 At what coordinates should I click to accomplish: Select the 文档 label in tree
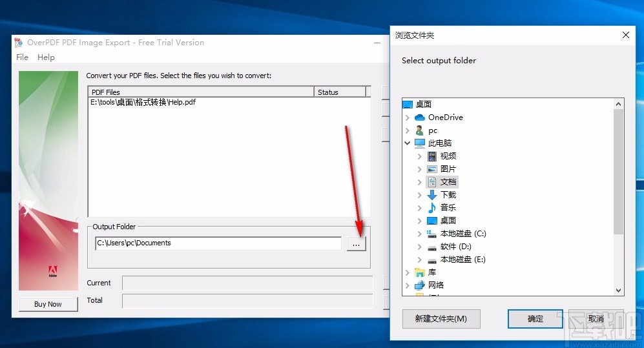(448, 182)
